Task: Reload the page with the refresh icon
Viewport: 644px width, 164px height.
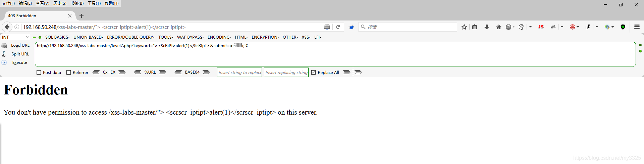Action: pos(338,27)
